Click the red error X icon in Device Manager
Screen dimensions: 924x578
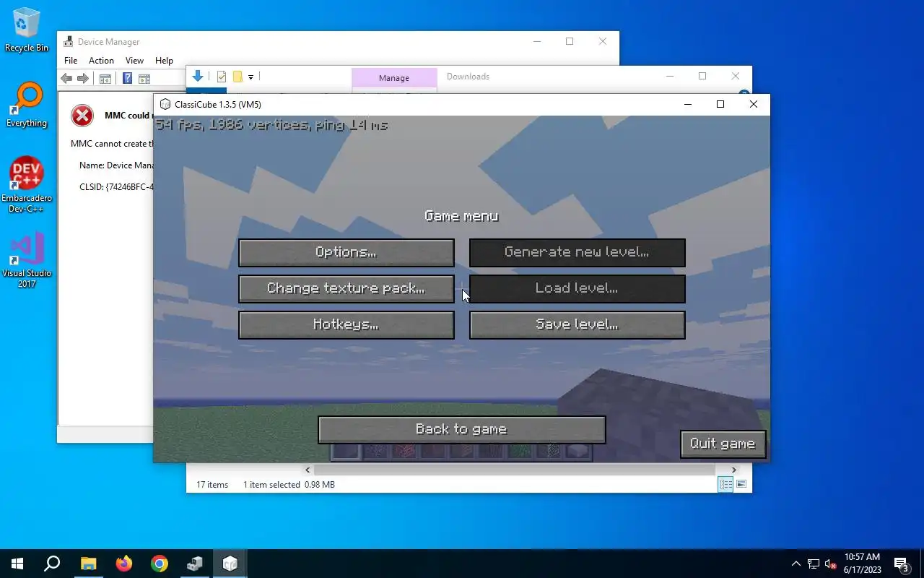point(82,116)
